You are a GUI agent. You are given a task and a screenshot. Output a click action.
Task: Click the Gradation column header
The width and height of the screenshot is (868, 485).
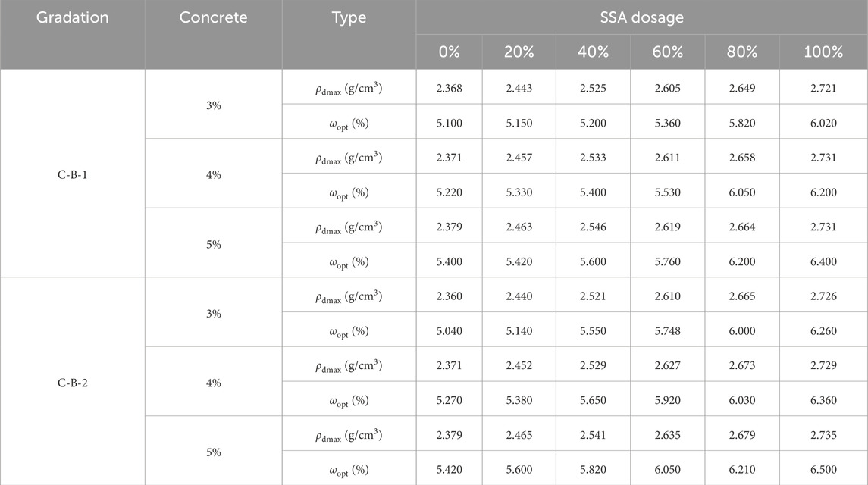(72, 17)
